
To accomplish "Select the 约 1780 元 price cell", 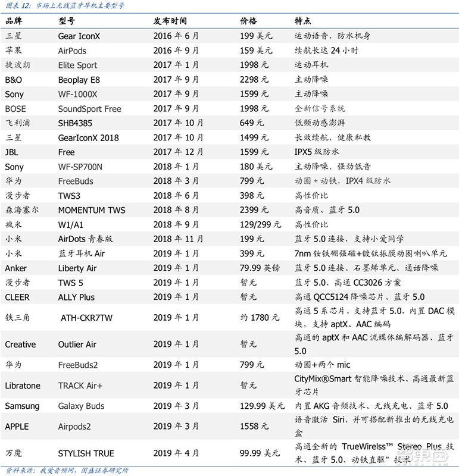I will pyautogui.click(x=260, y=318).
